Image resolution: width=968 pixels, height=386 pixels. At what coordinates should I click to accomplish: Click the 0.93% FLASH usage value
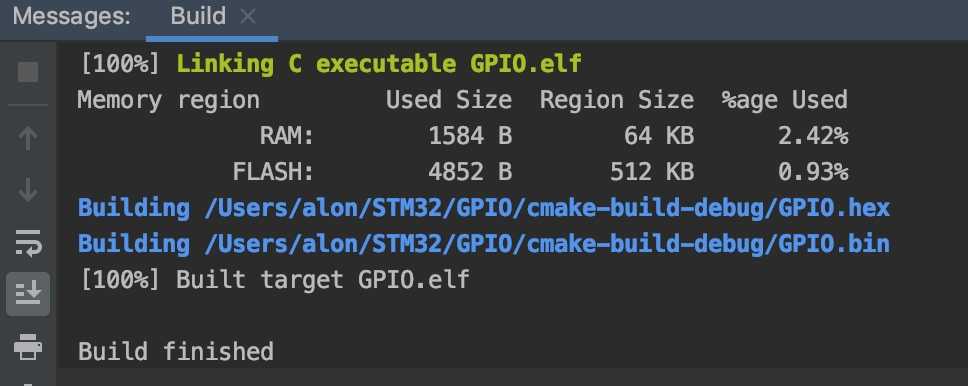[x=813, y=172]
